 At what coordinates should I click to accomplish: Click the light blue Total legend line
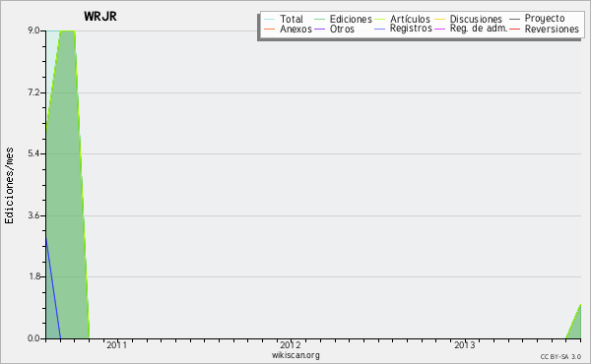[270, 20]
